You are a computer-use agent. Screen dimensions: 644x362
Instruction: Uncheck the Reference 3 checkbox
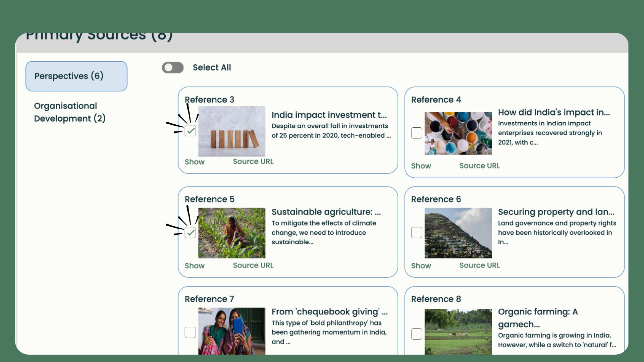[x=190, y=131]
